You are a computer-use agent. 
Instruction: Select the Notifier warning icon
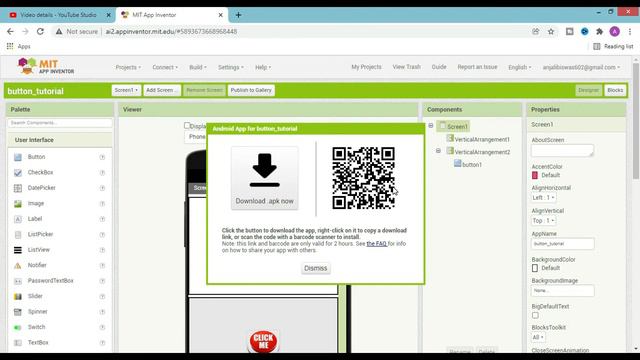[x=18, y=266]
